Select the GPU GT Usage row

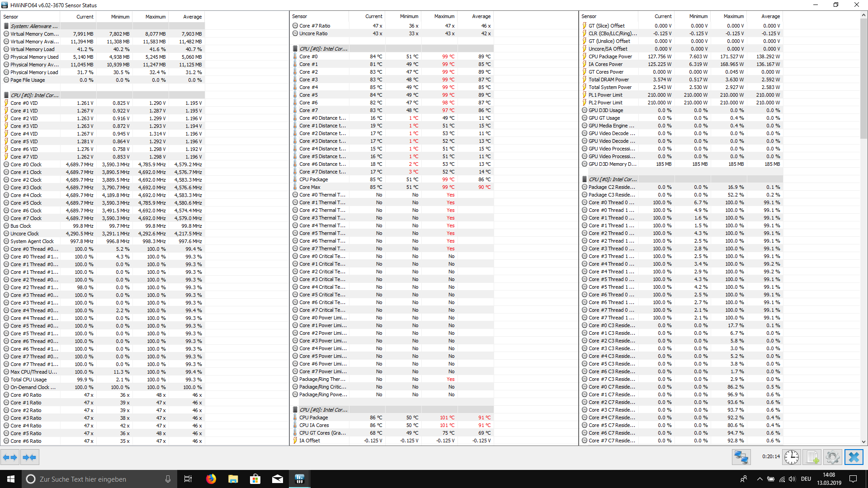[x=682, y=118]
